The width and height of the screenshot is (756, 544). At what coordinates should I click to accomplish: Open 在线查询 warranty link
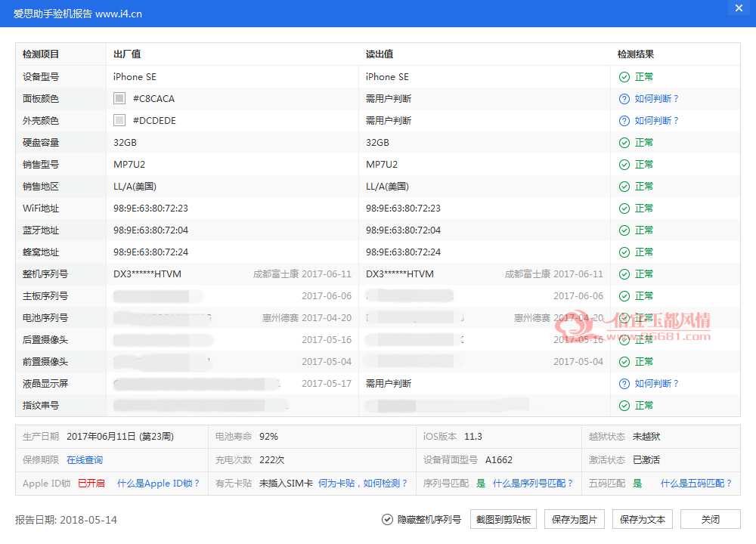point(85,460)
